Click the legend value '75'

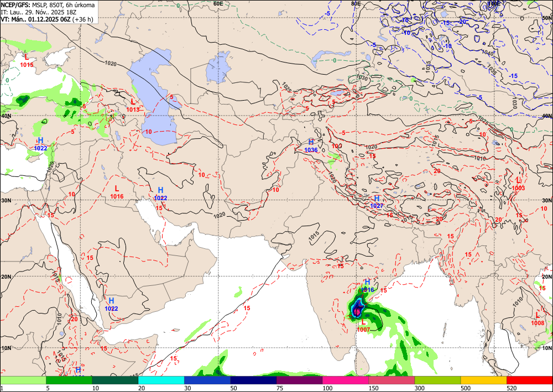pyautogui.click(x=280, y=388)
